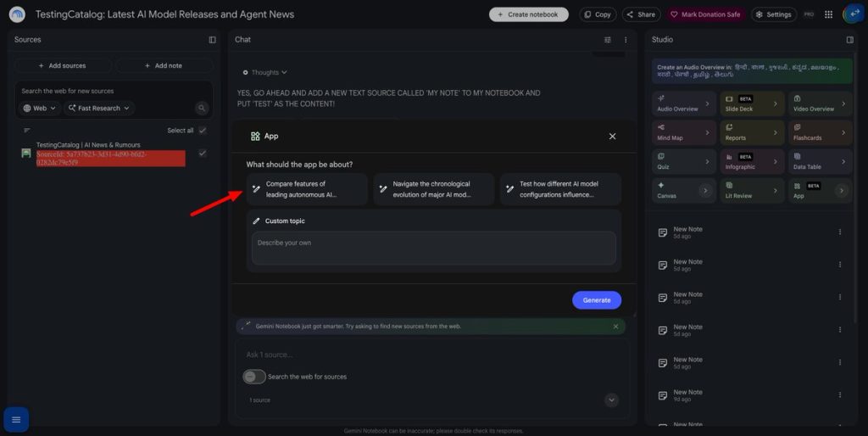Uncheck the TestingCatalog source checkbox
Image resolution: width=868 pixels, height=436 pixels.
(203, 153)
